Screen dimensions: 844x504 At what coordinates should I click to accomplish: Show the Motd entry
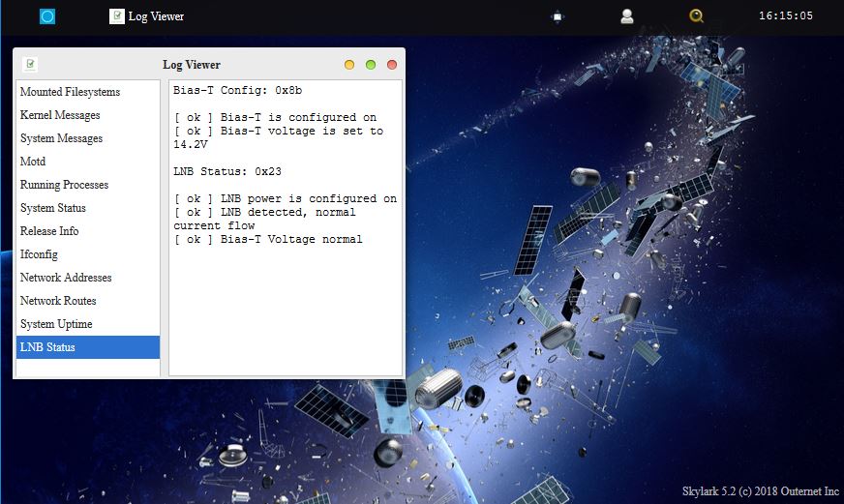pyautogui.click(x=88, y=162)
